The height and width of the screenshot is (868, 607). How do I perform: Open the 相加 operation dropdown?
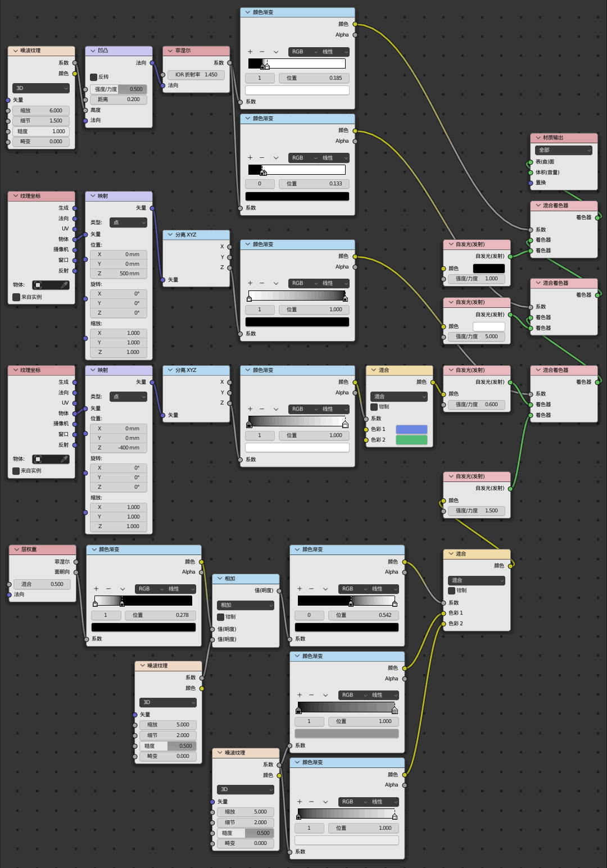(246, 605)
